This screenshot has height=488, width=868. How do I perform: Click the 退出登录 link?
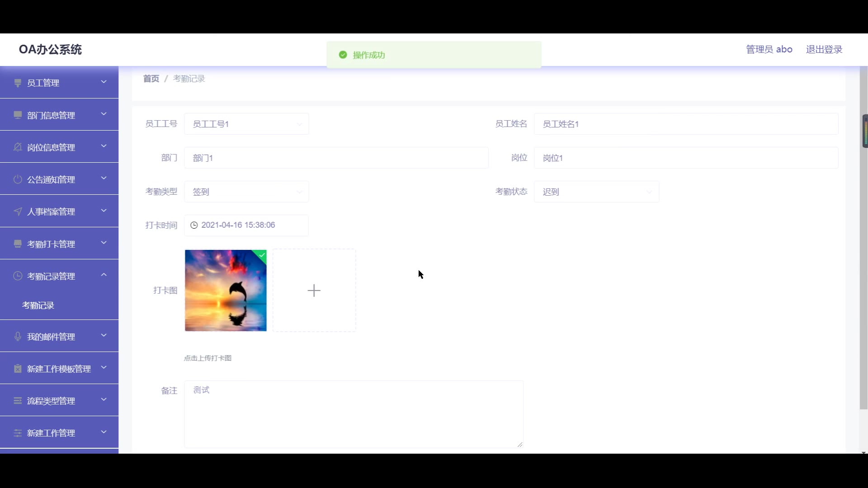(824, 49)
